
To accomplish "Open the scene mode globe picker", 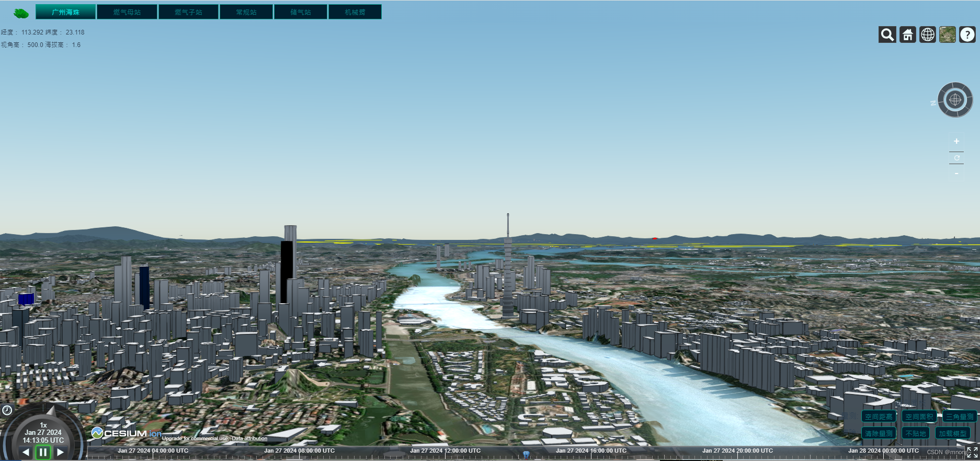I will [x=928, y=34].
